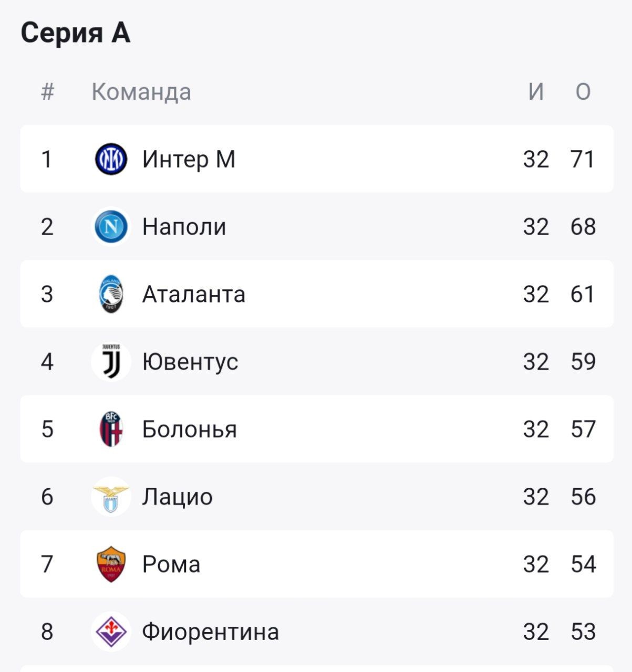Open the Аталанта team name

tap(193, 294)
